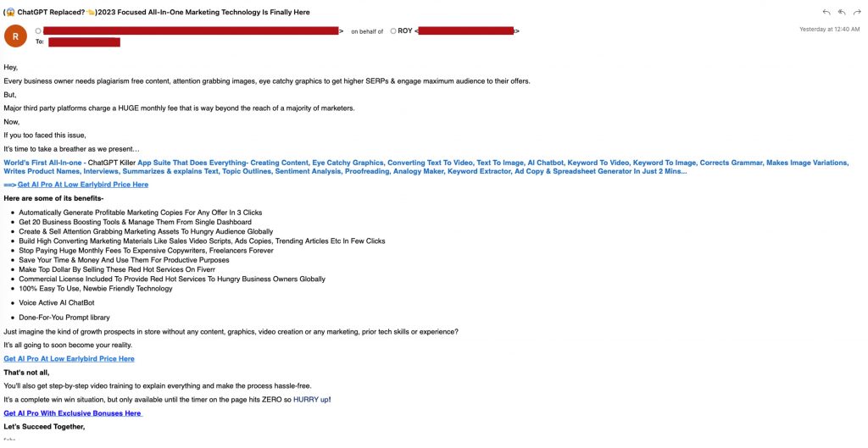Viewport: 868px width, 448px height.
Task: Click the second 'Get AI Pro At Low Earlybird Price' link
Action: tap(69, 359)
